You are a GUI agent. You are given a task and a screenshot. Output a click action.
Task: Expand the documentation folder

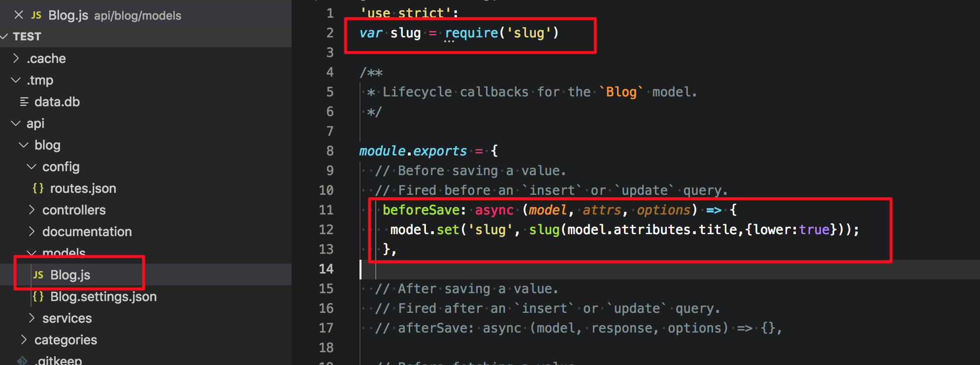point(32,231)
